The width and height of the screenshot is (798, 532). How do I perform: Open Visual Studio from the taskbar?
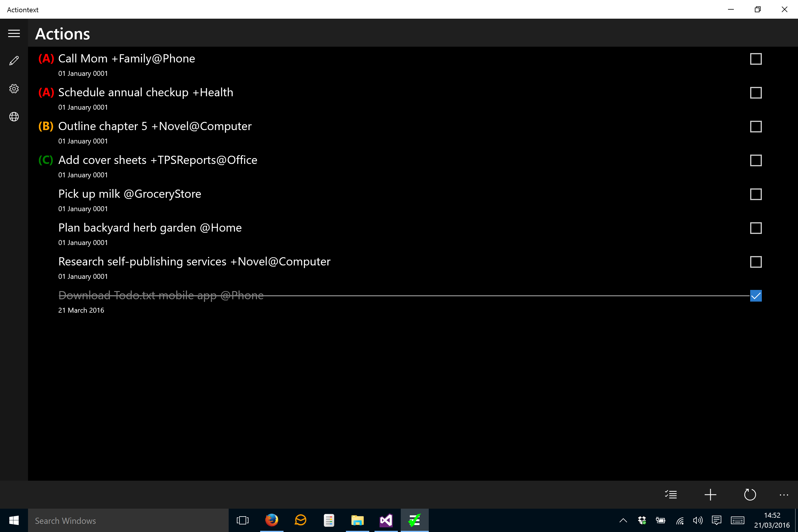tap(386, 520)
